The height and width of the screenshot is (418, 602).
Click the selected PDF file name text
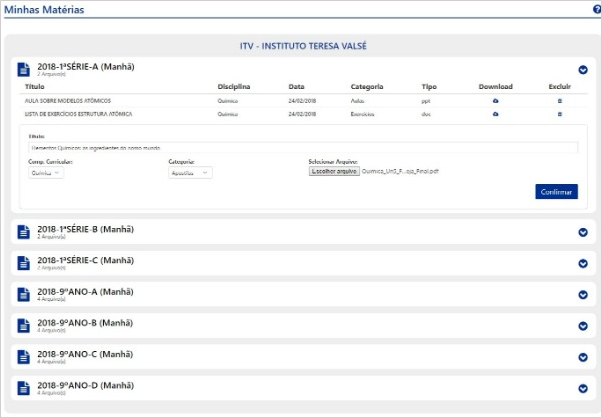point(400,172)
